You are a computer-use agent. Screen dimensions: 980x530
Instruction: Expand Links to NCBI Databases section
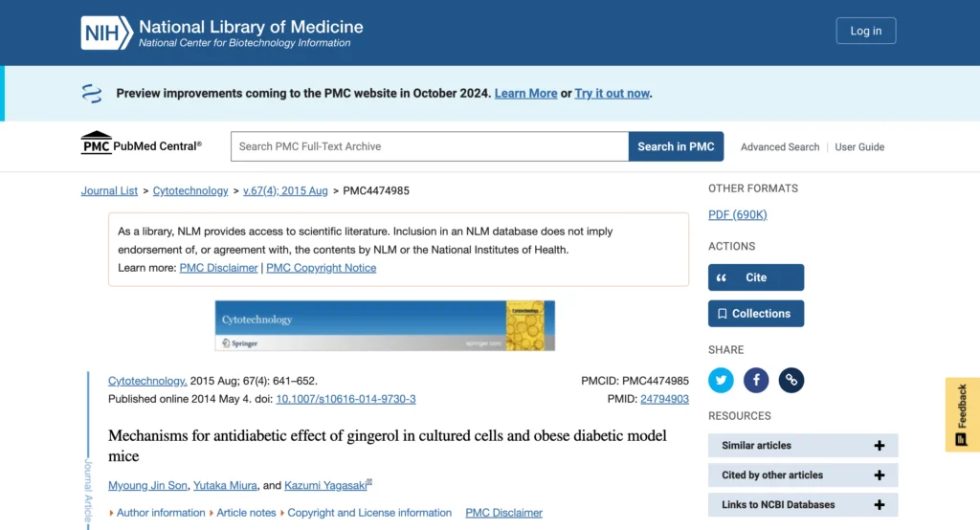pyautogui.click(x=802, y=505)
